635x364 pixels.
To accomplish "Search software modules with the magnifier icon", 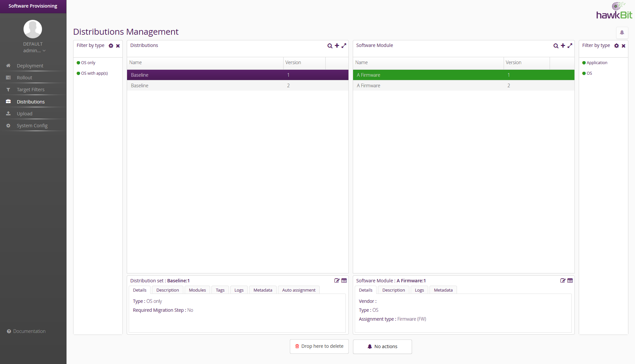I will pyautogui.click(x=556, y=46).
